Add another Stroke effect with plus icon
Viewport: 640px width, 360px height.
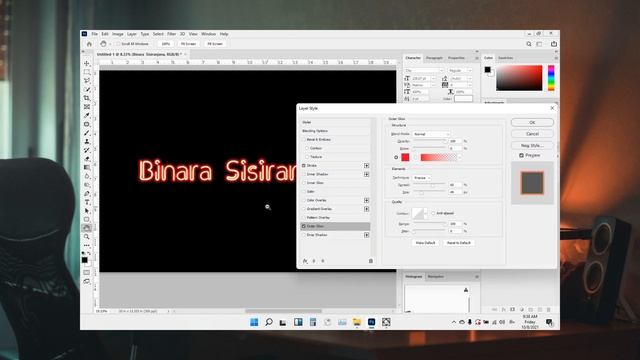(x=367, y=165)
